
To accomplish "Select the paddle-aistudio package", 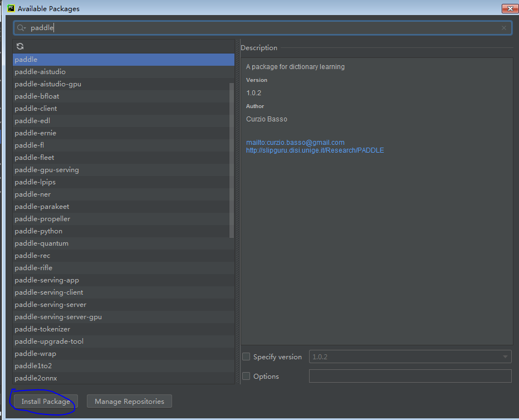I will tap(40, 71).
